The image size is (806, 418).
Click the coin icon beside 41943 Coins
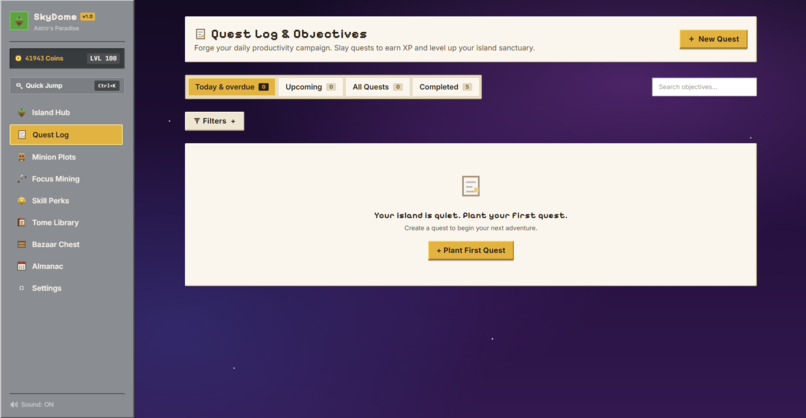pyautogui.click(x=18, y=59)
